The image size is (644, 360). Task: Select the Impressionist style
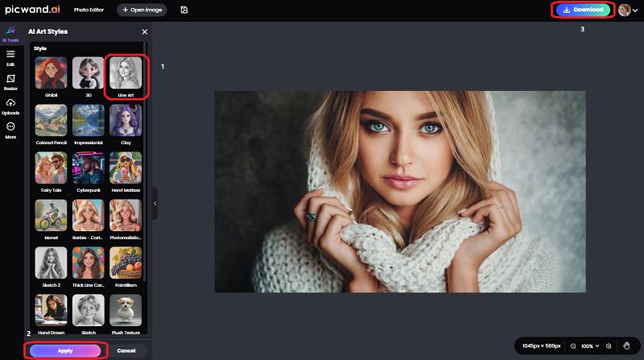pos(89,125)
